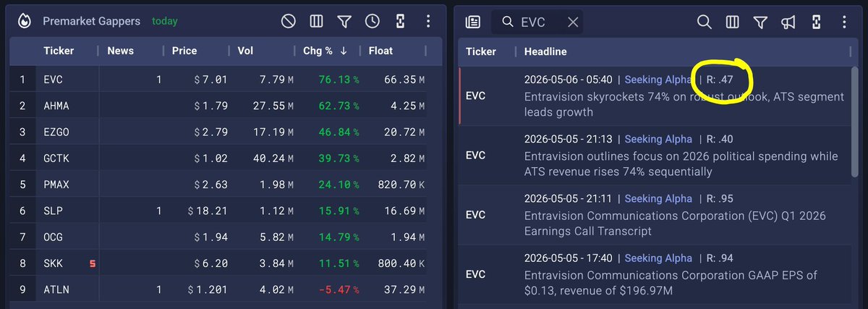Click the link-window icon in news toolbar

click(x=817, y=22)
